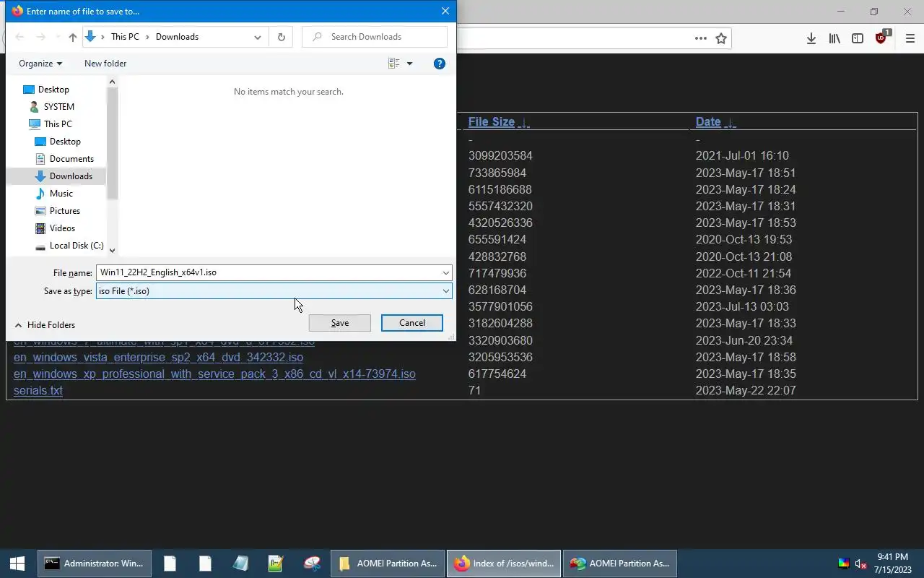Open the serials.txt link
This screenshot has height=578, width=924.
[38, 391]
